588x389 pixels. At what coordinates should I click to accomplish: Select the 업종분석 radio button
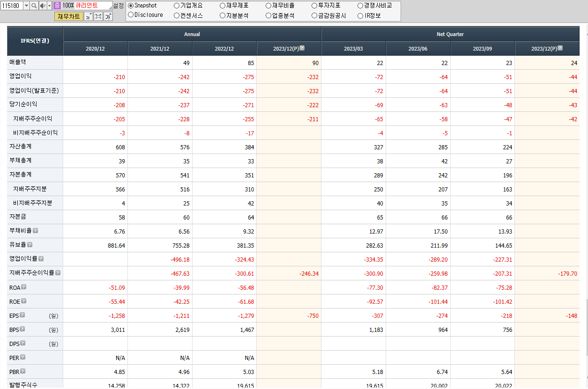pos(268,15)
